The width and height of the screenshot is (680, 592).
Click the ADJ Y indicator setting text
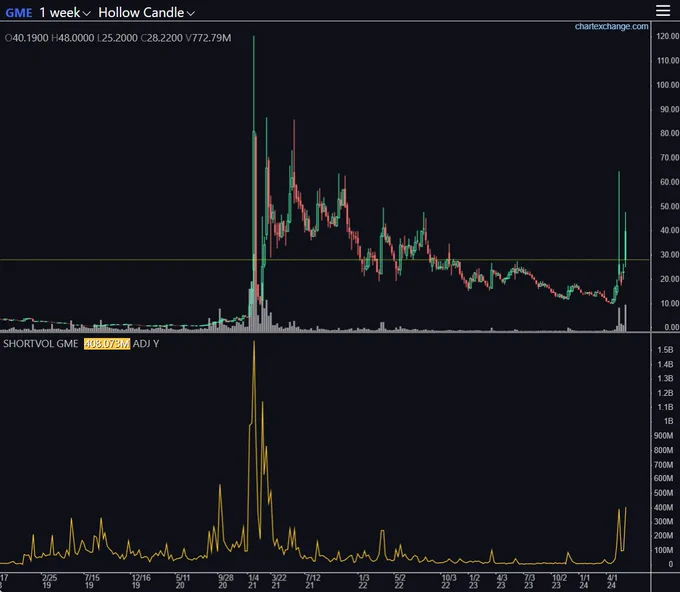(146, 344)
